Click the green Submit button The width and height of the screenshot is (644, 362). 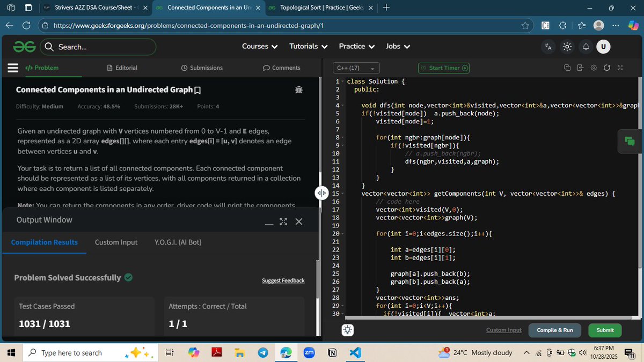(x=605, y=330)
